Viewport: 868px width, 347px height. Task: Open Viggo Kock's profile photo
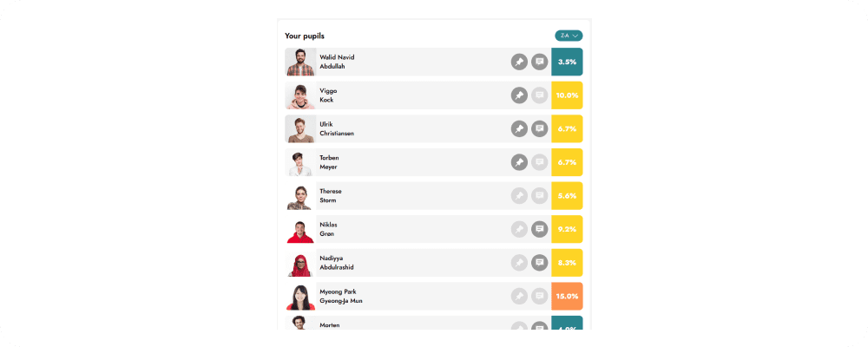[x=300, y=95]
